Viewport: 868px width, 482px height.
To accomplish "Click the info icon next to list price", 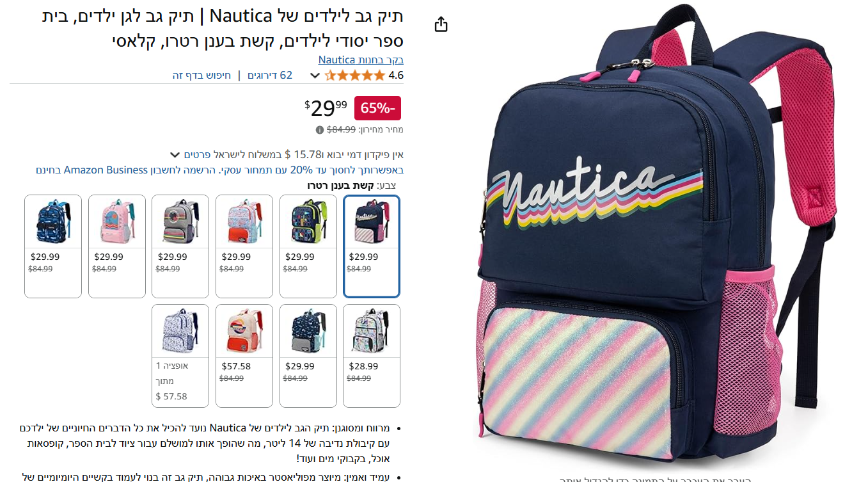I will (320, 130).
